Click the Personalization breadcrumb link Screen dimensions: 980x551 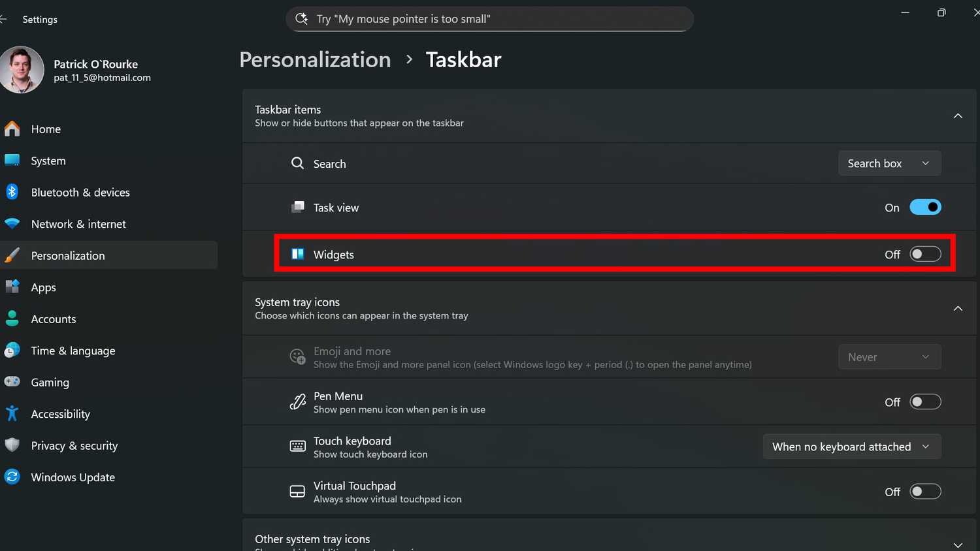pyautogui.click(x=315, y=59)
